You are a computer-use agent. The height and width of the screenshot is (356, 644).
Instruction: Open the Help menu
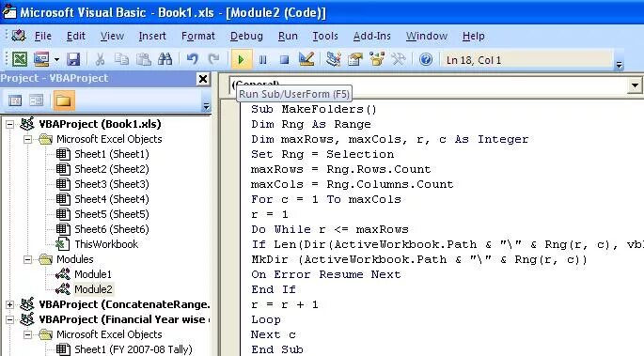(473, 36)
